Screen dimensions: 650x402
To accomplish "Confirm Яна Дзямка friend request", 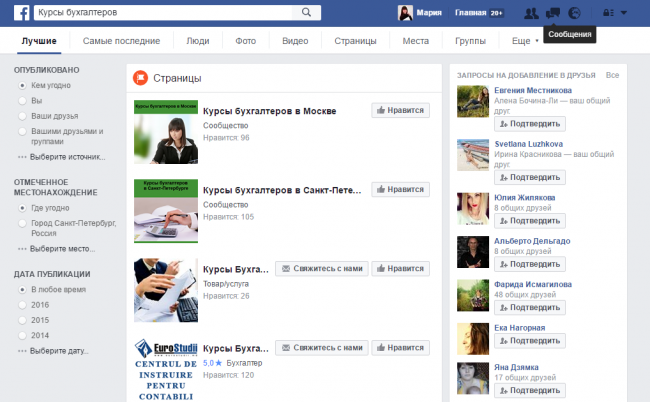I will (530, 390).
